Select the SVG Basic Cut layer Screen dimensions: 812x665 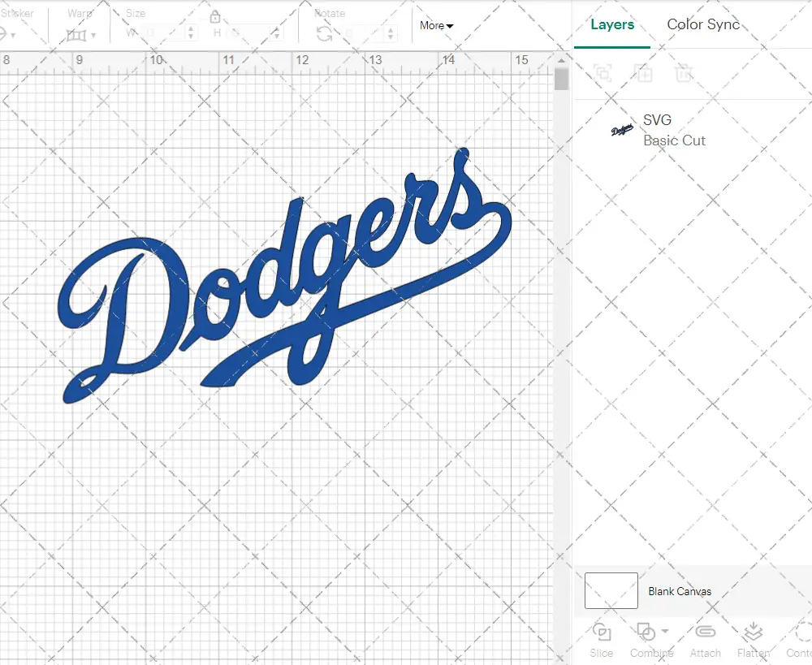tap(674, 130)
